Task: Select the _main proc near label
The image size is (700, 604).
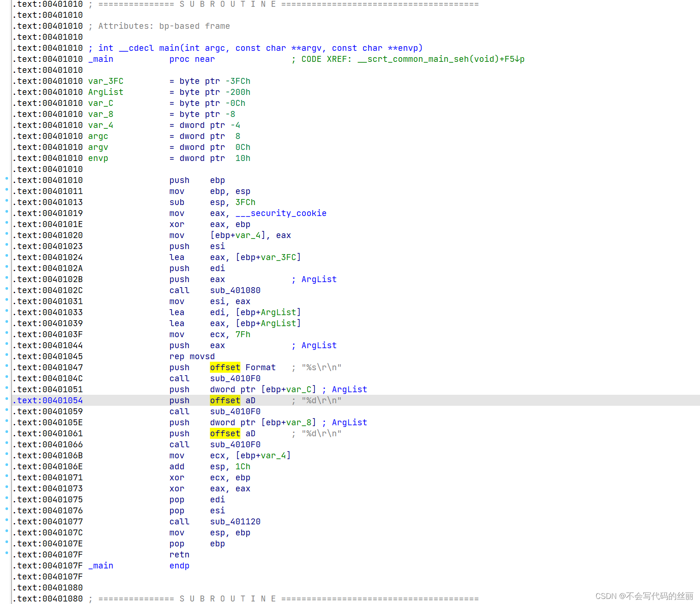Action: (152, 59)
